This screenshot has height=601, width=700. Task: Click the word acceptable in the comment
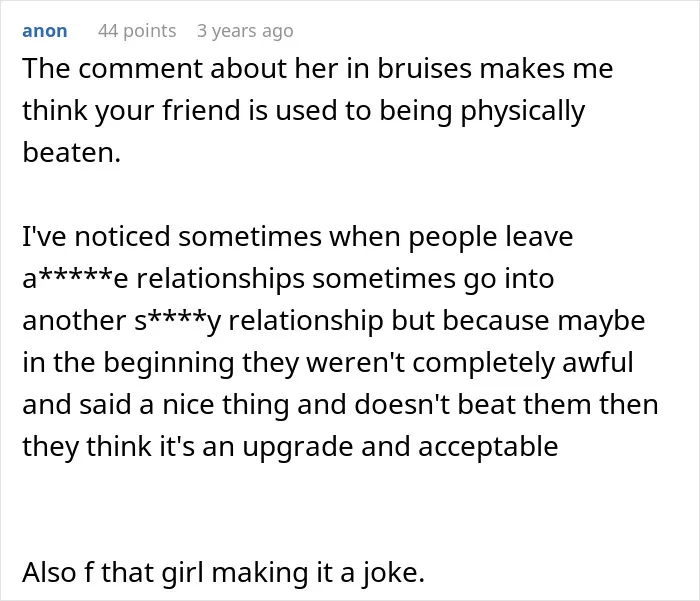coord(488,447)
